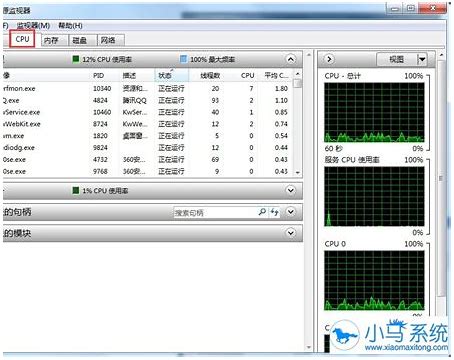Select the rfmon.exe process row
This screenshot has height=360, width=454.
click(148, 88)
